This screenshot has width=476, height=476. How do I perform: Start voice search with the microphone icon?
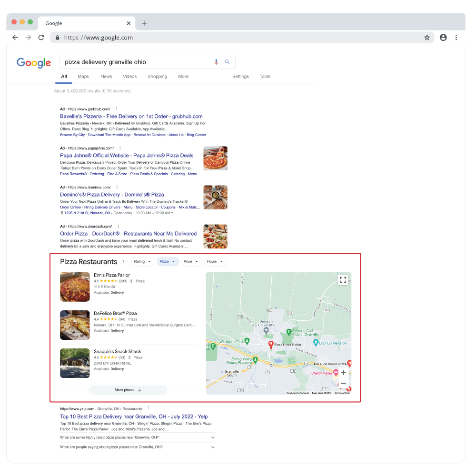(216, 62)
